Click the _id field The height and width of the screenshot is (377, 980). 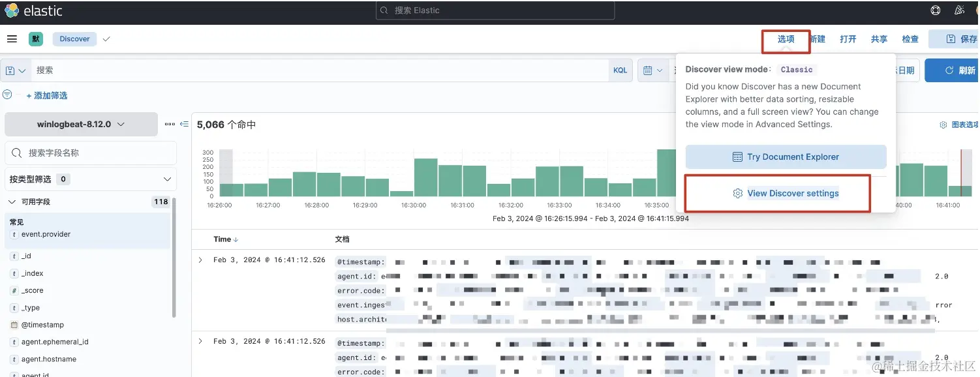(26, 256)
